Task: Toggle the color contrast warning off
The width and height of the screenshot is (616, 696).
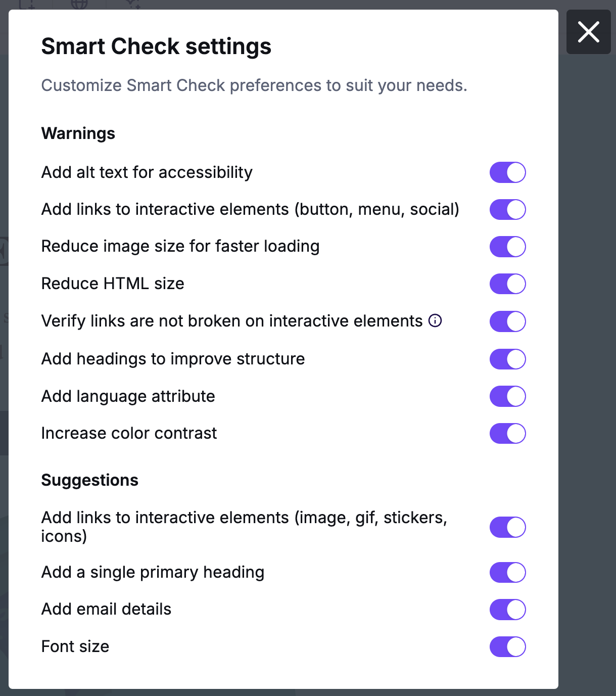Action: (x=507, y=433)
